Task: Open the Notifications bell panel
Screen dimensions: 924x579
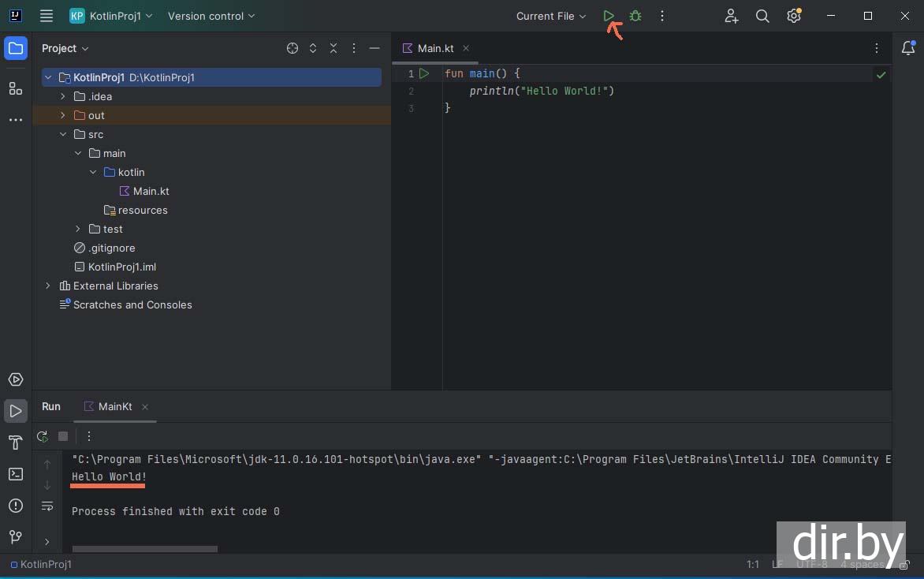Action: point(907,48)
